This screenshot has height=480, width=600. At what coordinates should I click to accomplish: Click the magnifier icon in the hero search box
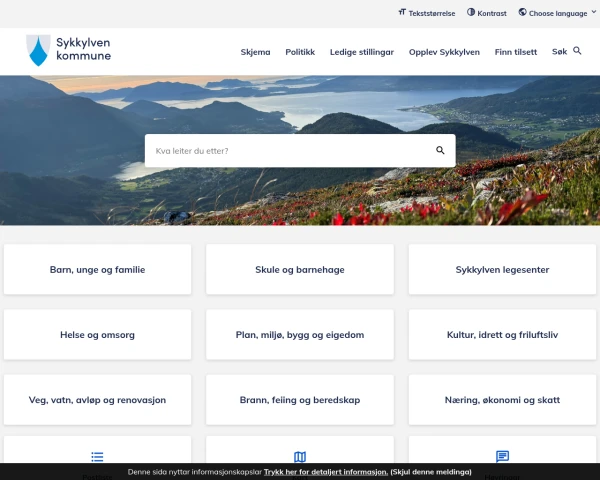[440, 151]
